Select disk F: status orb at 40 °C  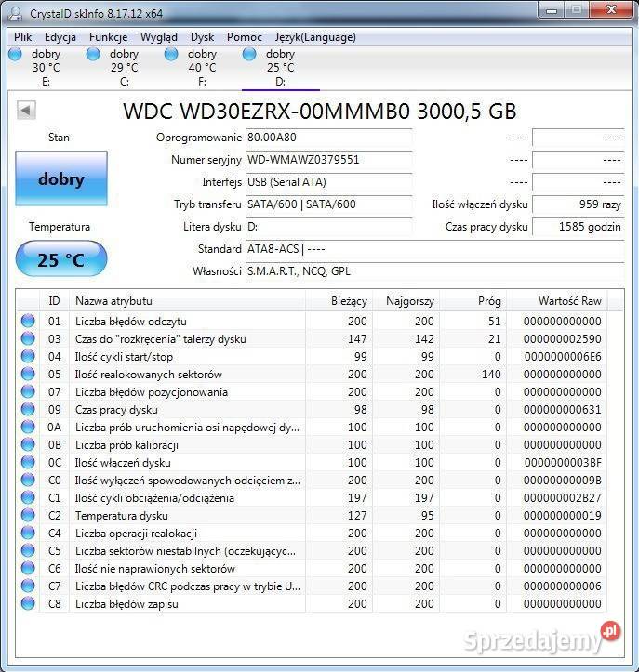(171, 55)
